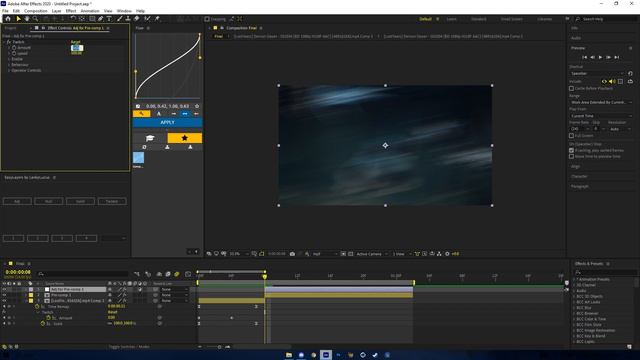Open the Shortcut Spacebar dropdown

click(597, 73)
